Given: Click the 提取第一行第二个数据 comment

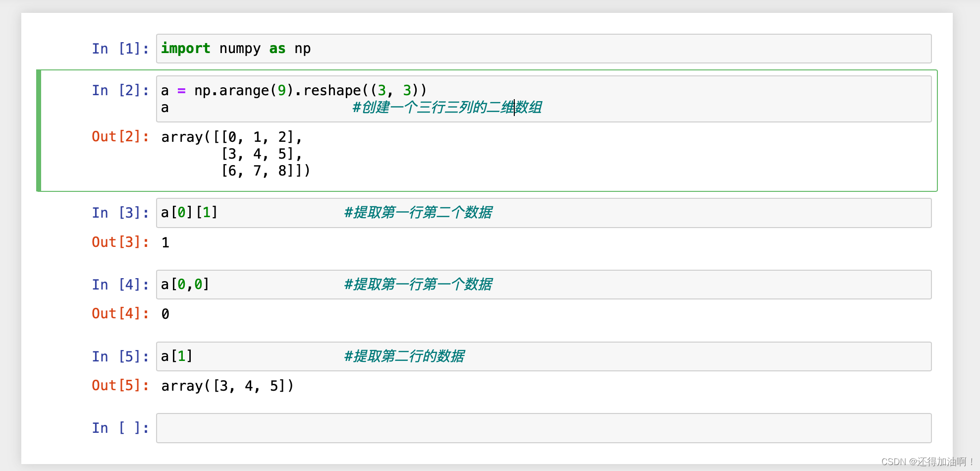Looking at the screenshot, I should (x=418, y=213).
